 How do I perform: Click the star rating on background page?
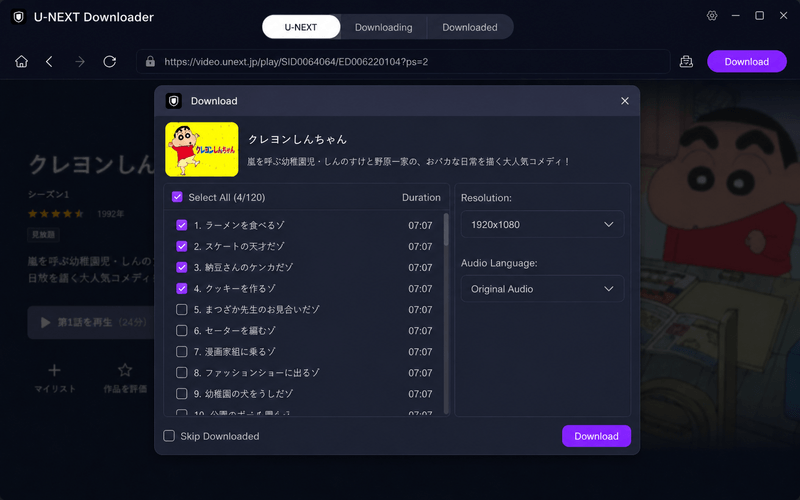pos(56,214)
